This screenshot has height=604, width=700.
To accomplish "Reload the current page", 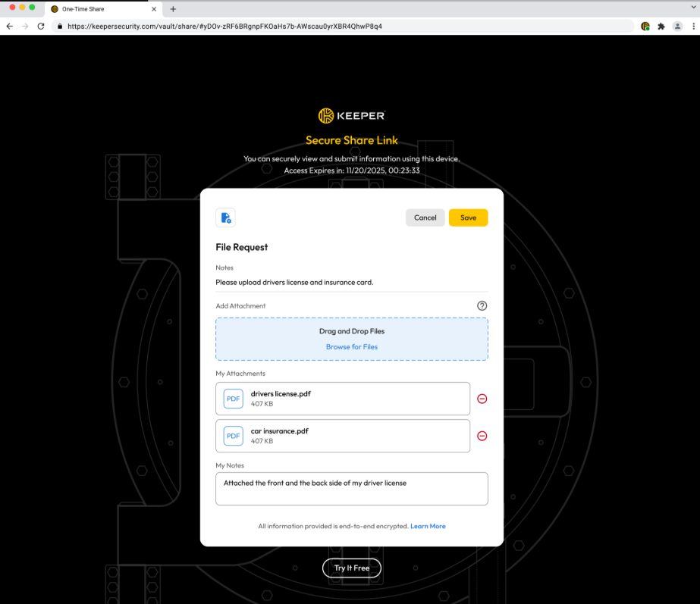I will click(x=41, y=27).
